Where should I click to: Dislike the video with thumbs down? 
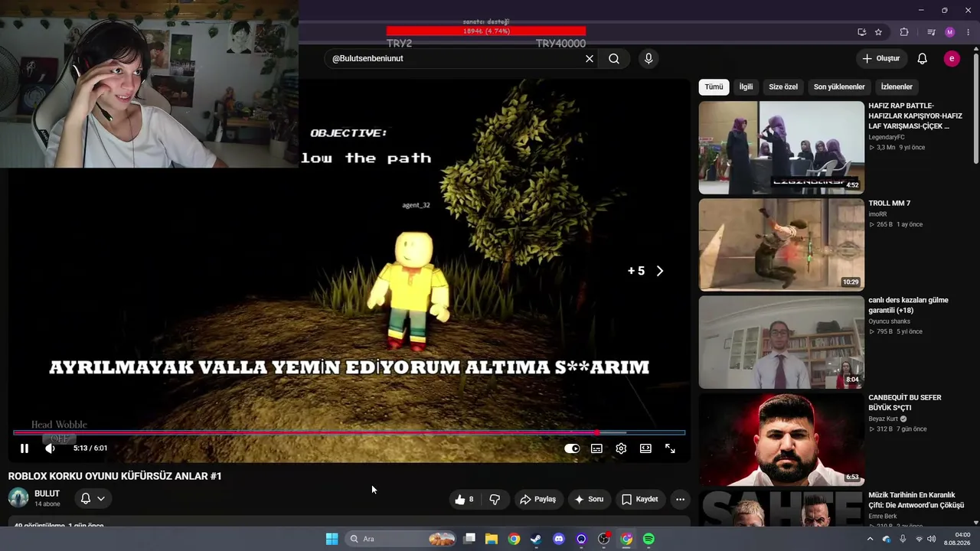(x=495, y=499)
